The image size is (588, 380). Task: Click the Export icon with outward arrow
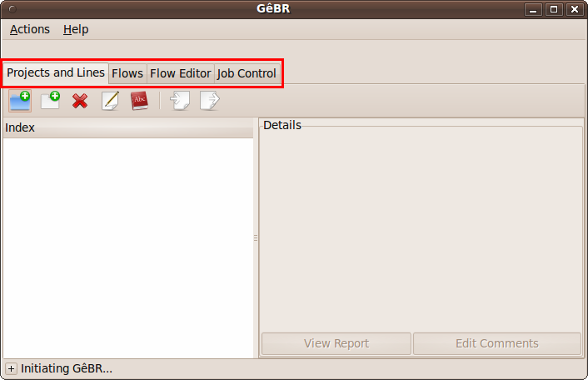210,101
